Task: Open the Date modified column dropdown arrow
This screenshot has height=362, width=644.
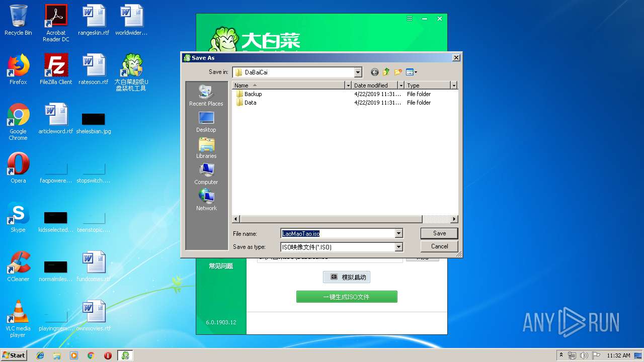Action: click(401, 85)
